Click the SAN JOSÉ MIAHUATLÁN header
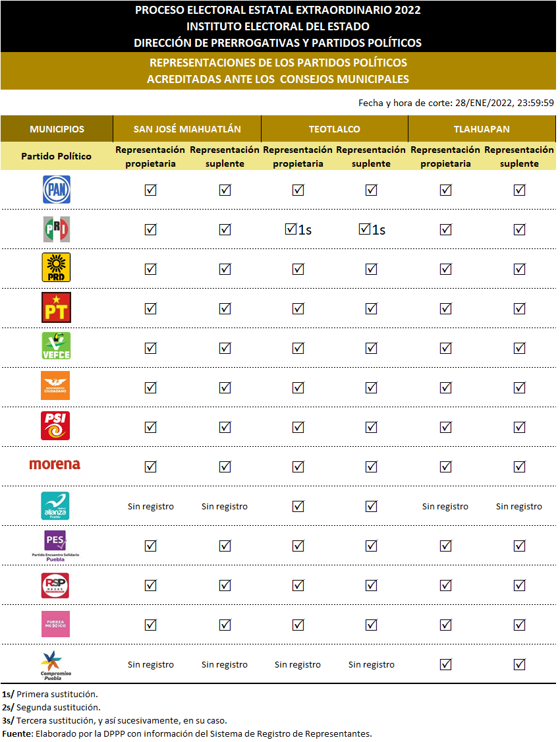Viewport: 560px width, 742px height. (x=187, y=128)
